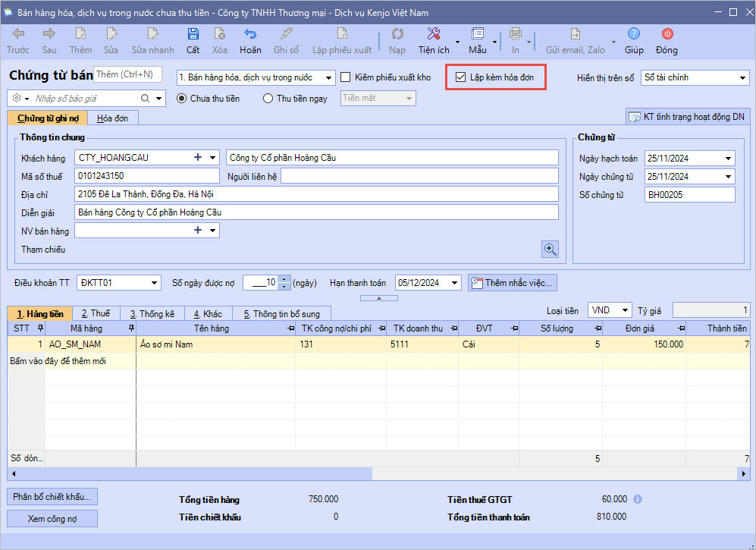This screenshot has height=550, width=756.
Task: Open Hiển thị trên sổ dropdown
Action: coord(742,77)
